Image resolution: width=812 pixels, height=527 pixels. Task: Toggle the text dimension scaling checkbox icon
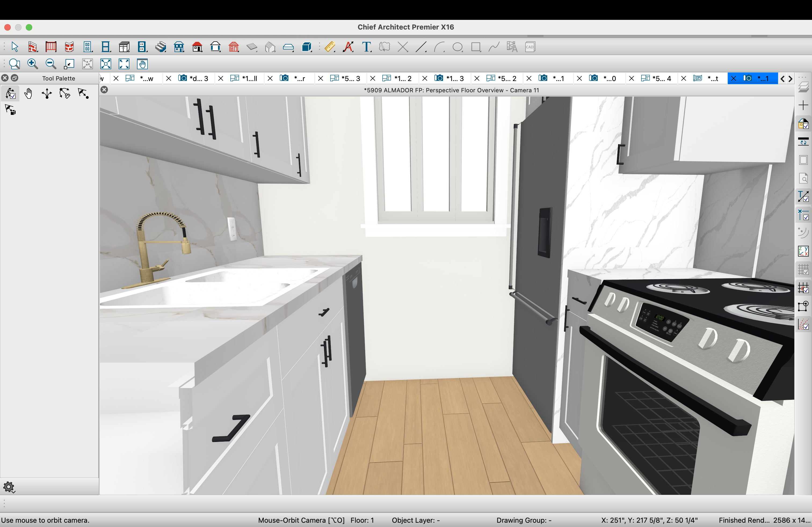pos(803,196)
